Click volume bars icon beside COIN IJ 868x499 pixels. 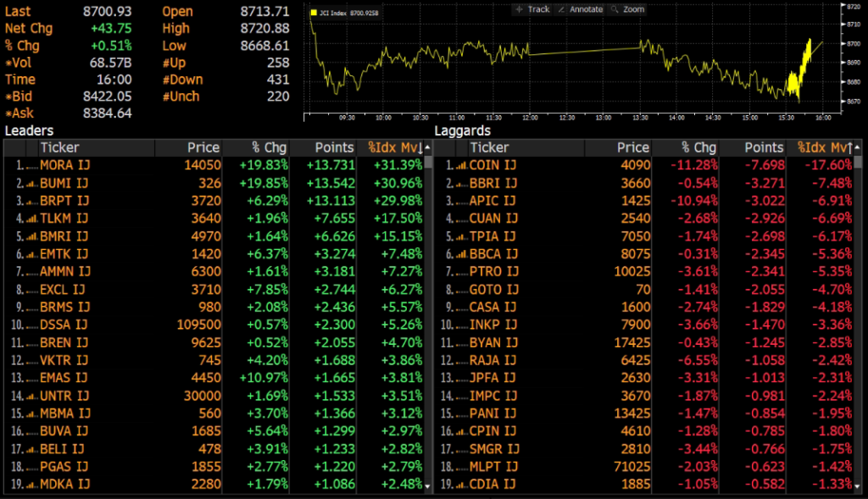click(x=460, y=165)
